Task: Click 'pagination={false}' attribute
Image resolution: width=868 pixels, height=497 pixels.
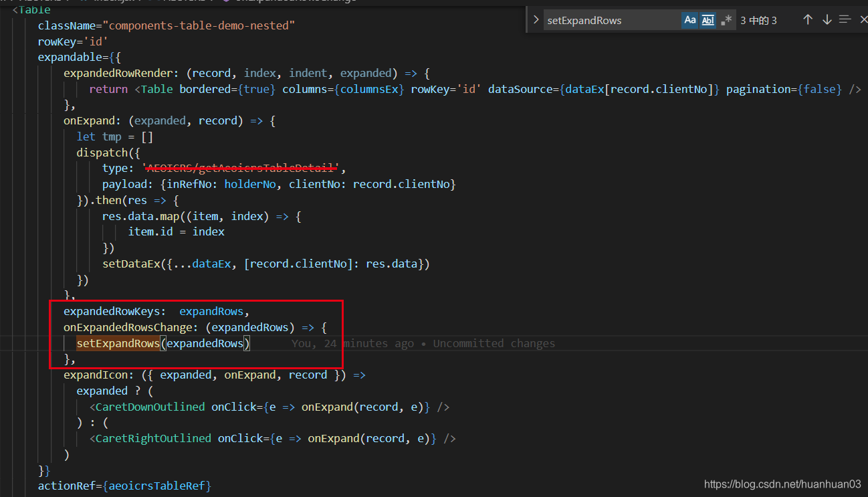Action: [784, 89]
